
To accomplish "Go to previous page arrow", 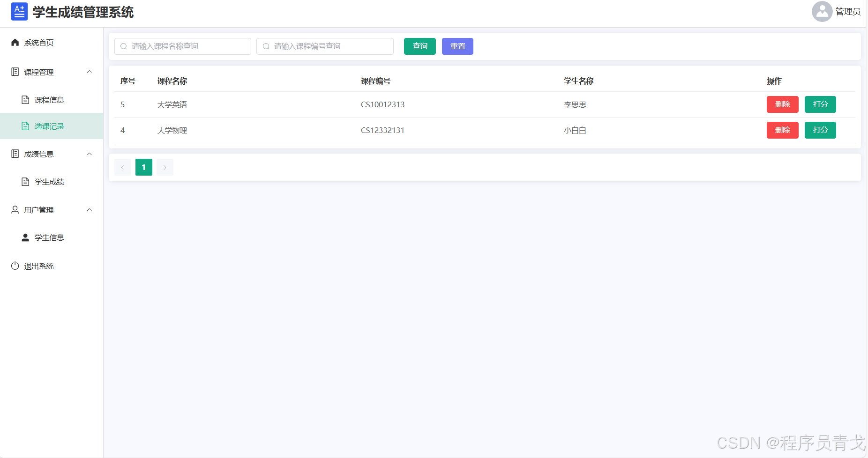I will pos(123,167).
